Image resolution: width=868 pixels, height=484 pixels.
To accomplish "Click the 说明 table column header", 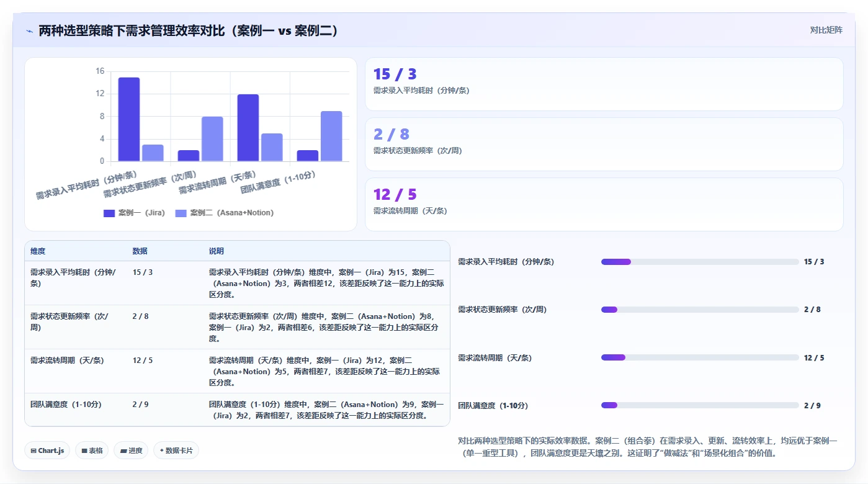I will [217, 251].
